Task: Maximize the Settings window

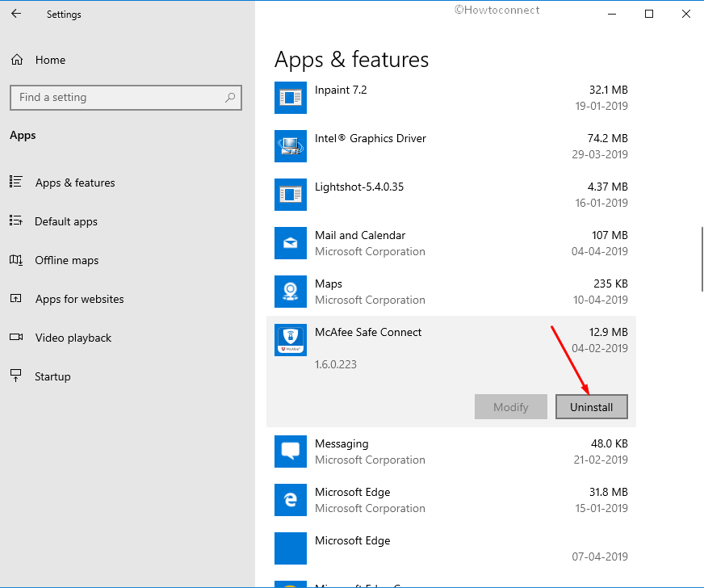Action: [x=649, y=14]
